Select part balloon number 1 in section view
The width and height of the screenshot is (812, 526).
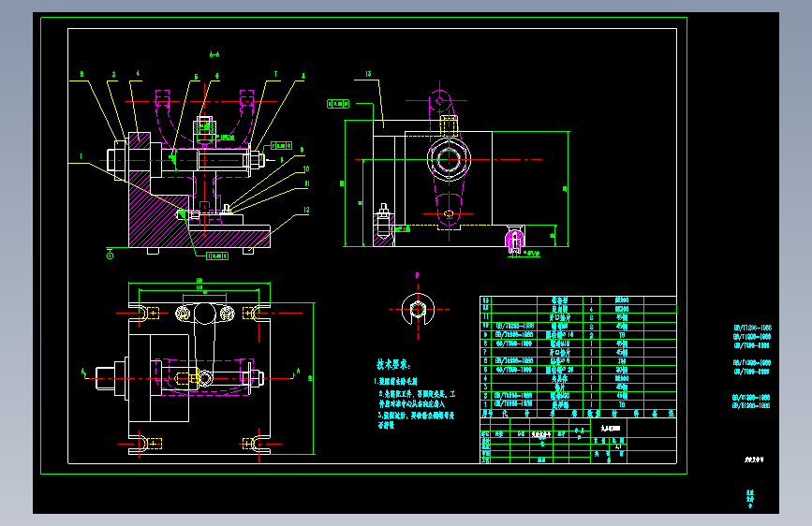[x=81, y=156]
